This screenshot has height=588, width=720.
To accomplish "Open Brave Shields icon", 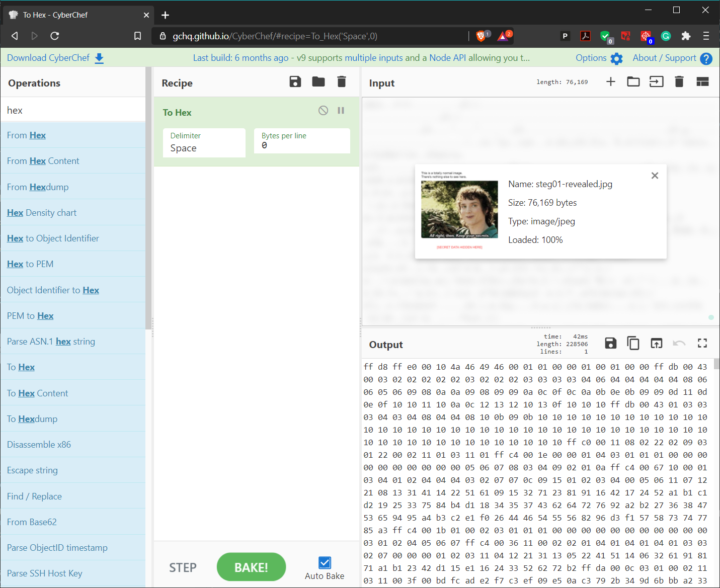I will [x=482, y=36].
